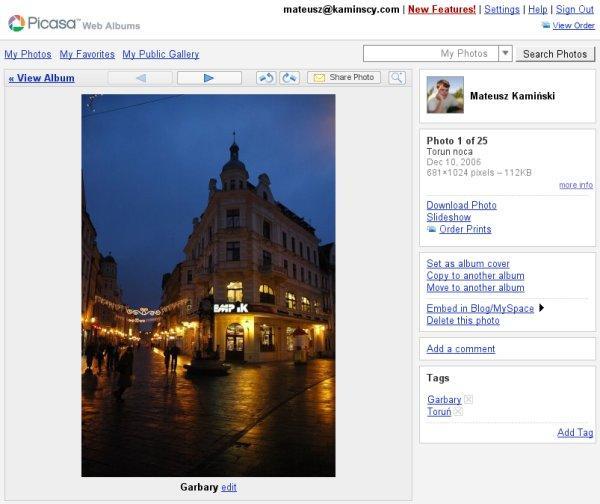Open the My Favorites tab
The height and width of the screenshot is (504, 600).
click(87, 54)
